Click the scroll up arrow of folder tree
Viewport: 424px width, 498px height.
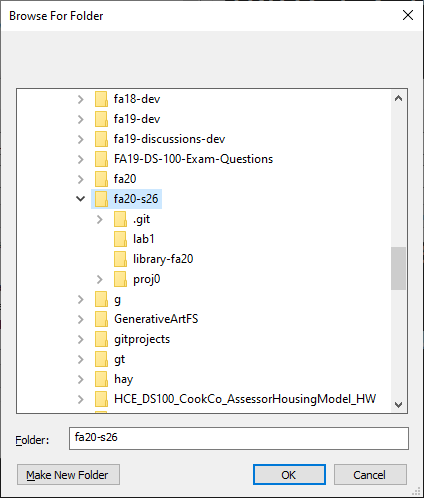398,98
